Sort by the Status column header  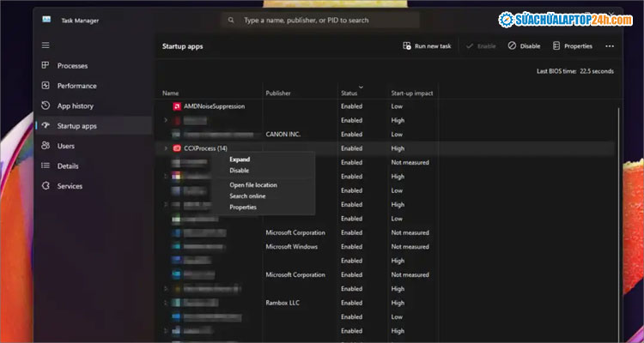coord(349,93)
